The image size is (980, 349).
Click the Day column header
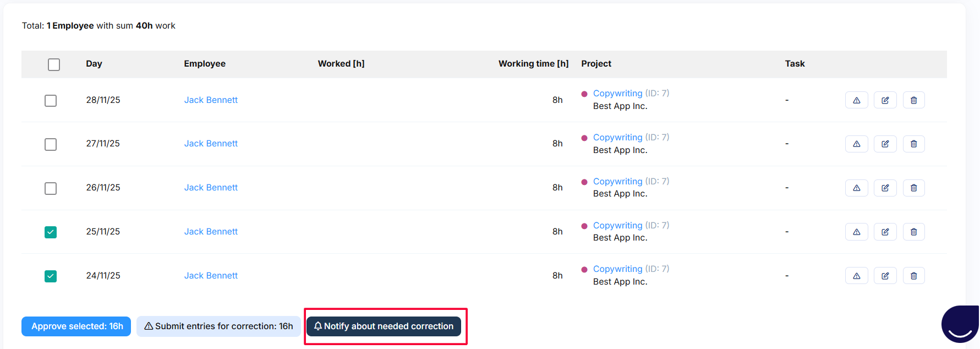(94, 64)
